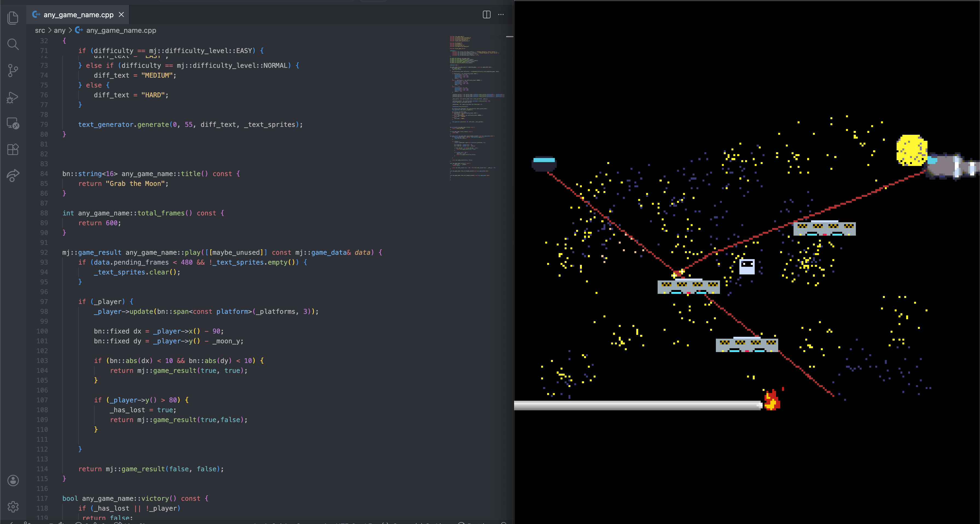
Task: Open the Remote Explorer icon
Action: (13, 123)
